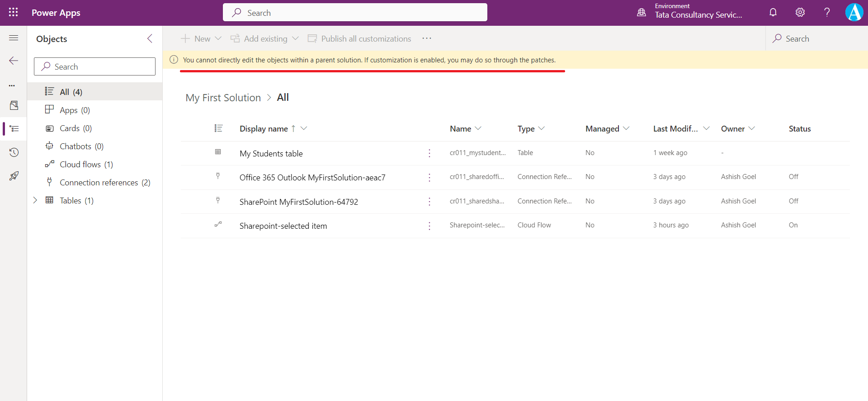This screenshot has width=868, height=401.
Task: Open more options for Sharepoint-selected item
Action: point(429,226)
